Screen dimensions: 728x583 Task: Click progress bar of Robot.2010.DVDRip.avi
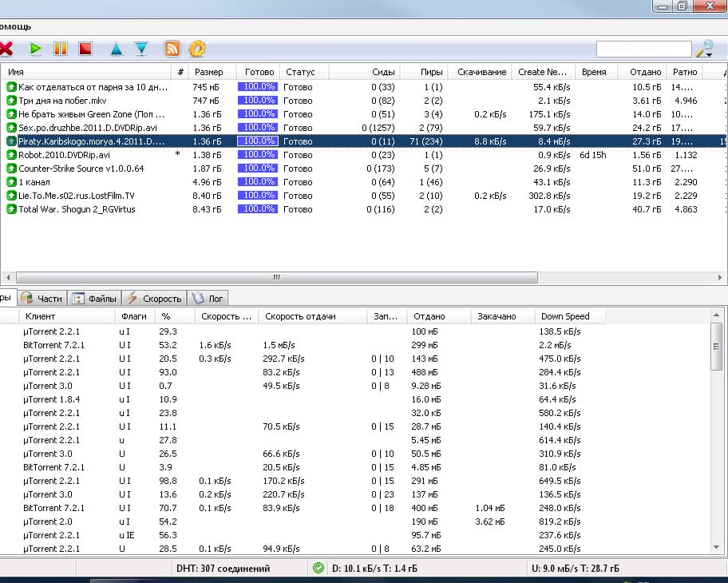point(258,155)
